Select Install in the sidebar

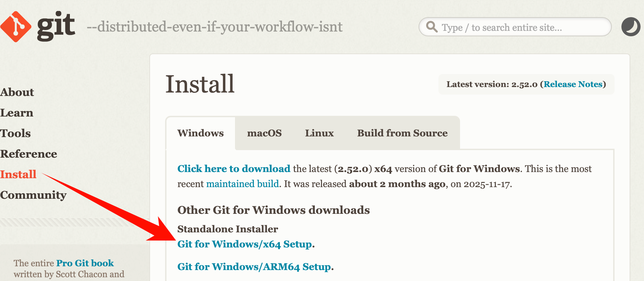(18, 174)
